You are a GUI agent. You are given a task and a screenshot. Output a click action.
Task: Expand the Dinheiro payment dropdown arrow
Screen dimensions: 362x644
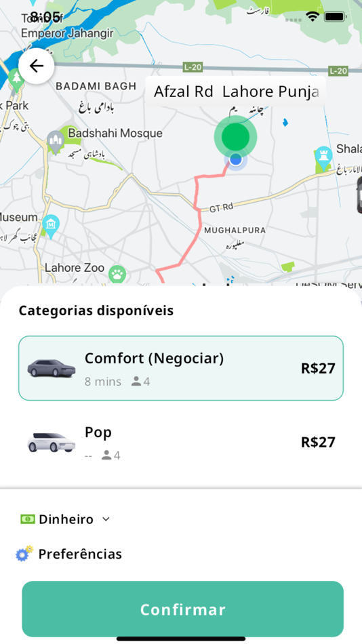(106, 519)
